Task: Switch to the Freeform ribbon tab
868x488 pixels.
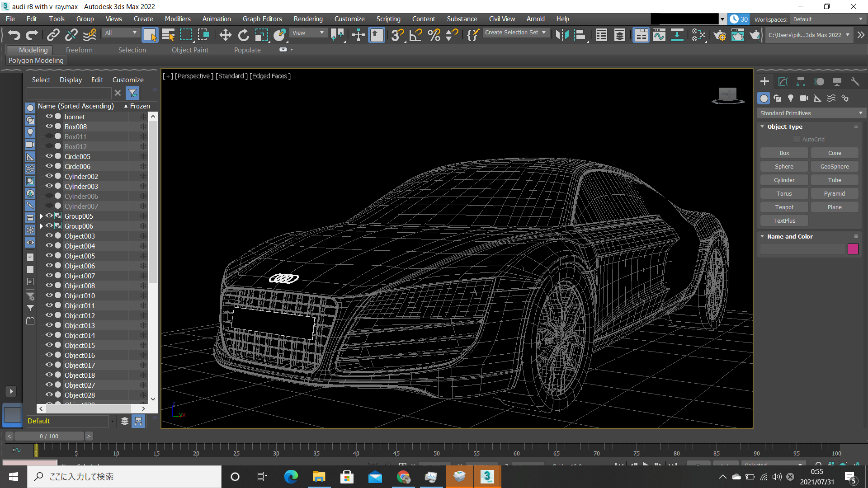Action: coord(79,50)
